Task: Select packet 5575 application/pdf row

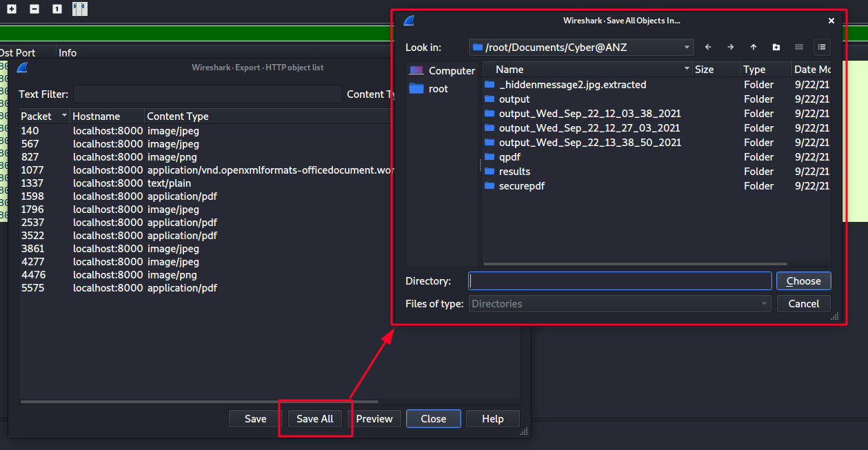Action: 206,287
